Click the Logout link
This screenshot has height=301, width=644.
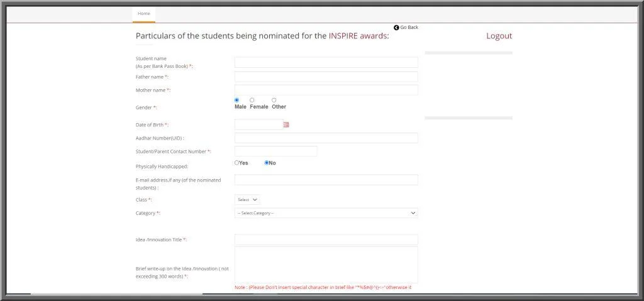pyautogui.click(x=499, y=36)
